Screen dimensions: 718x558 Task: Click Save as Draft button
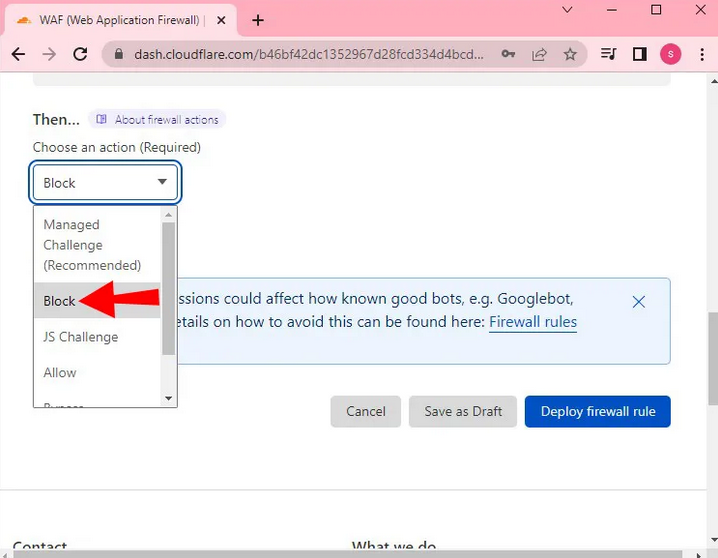coord(462,411)
